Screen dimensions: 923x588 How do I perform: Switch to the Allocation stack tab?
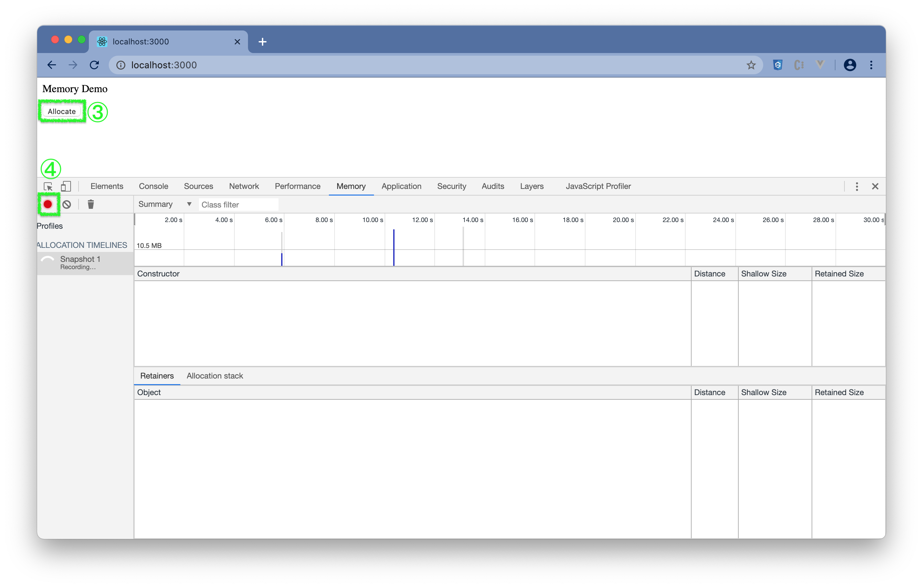tap(215, 376)
